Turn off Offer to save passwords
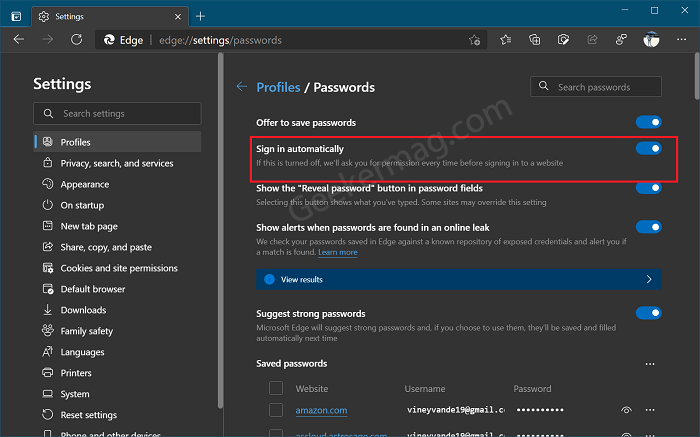 coord(649,122)
